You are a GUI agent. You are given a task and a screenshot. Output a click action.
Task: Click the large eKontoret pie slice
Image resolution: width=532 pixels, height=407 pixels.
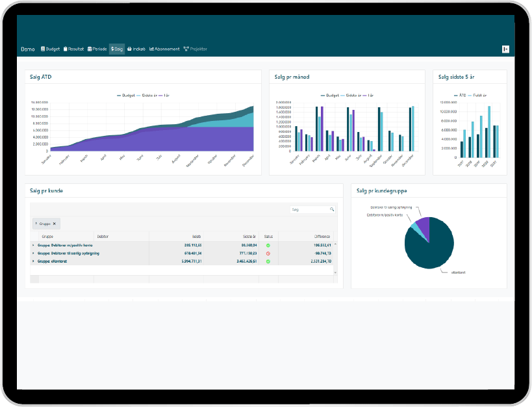pyautogui.click(x=429, y=250)
